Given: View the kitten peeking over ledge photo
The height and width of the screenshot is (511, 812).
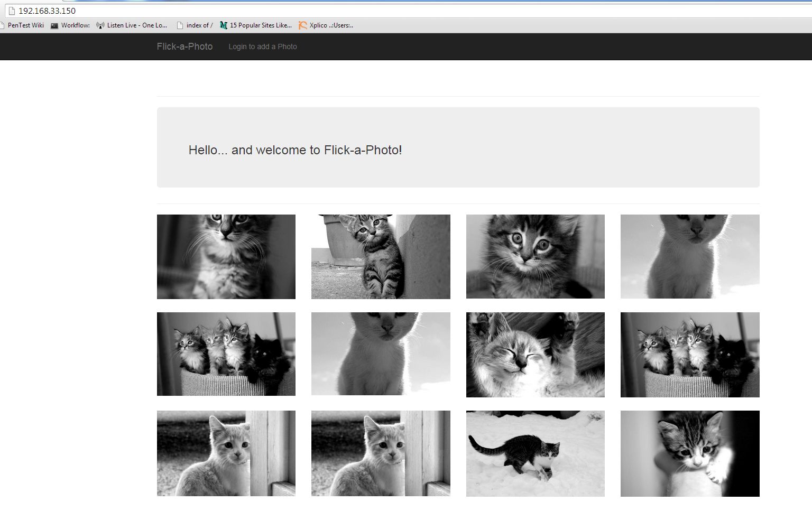Looking at the screenshot, I should [x=690, y=453].
